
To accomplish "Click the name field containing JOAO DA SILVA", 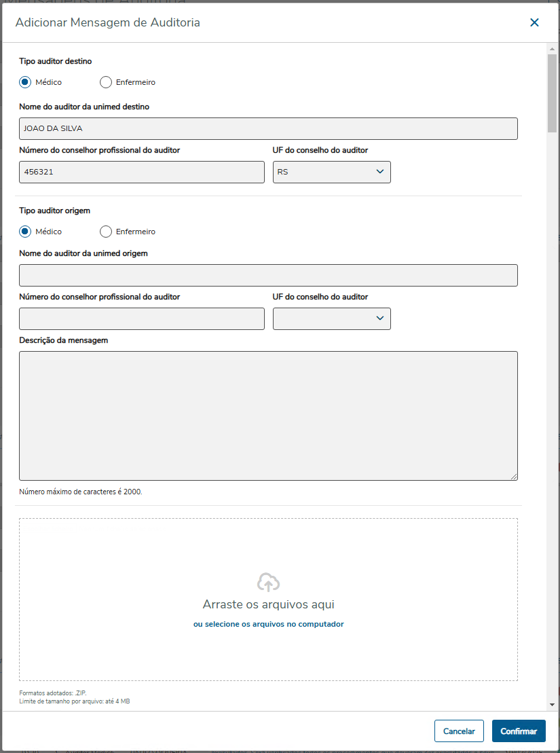I will click(268, 128).
